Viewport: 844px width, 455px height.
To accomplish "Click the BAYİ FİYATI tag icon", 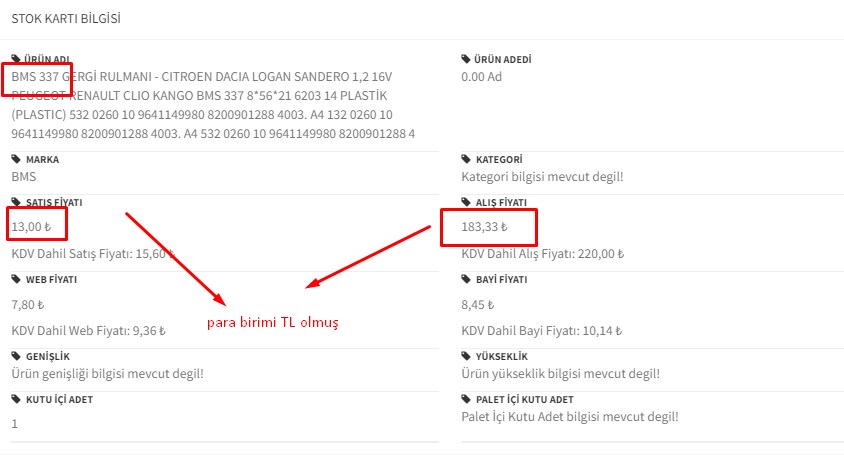I will (466, 280).
